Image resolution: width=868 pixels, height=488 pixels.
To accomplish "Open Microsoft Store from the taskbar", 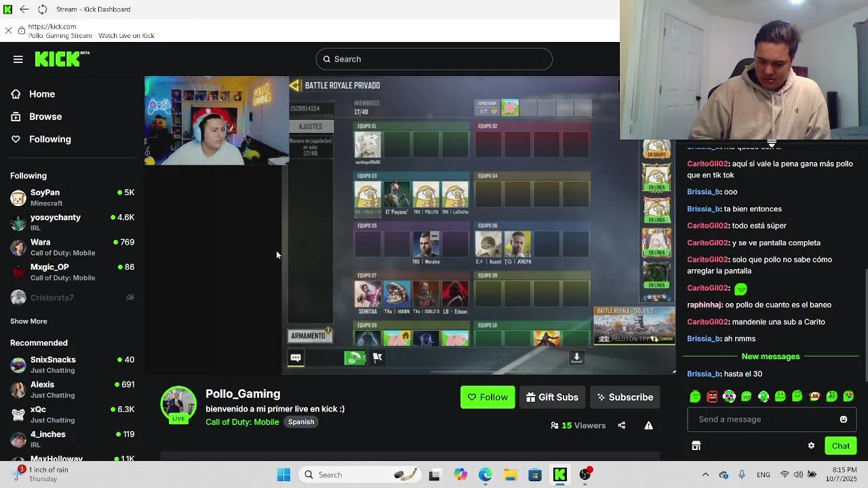I will pyautogui.click(x=535, y=475).
